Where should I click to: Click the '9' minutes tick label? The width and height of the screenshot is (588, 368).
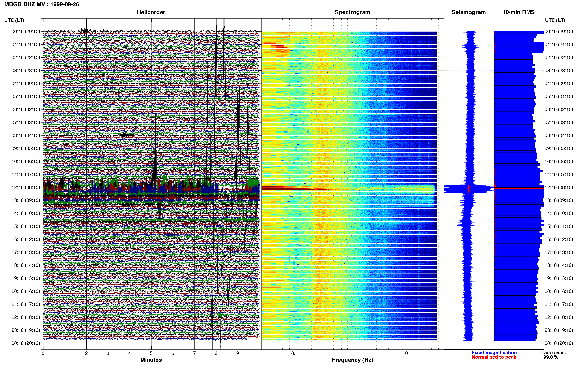(238, 353)
